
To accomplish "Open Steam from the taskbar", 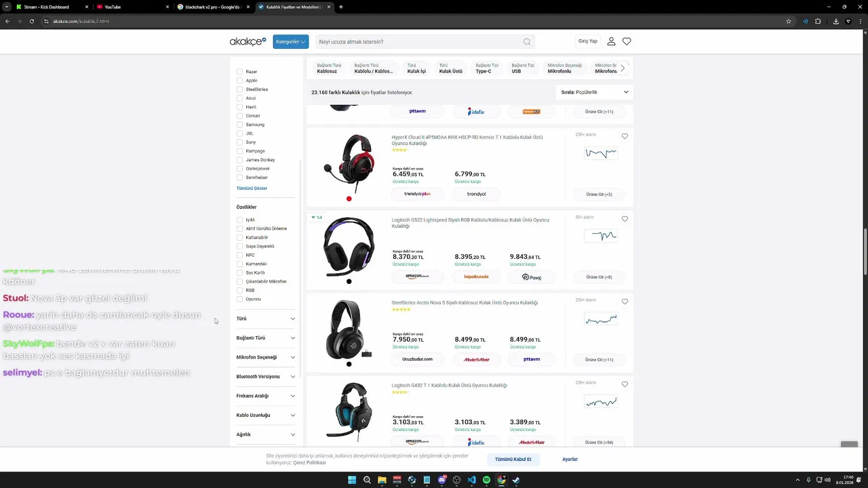I will (x=516, y=480).
